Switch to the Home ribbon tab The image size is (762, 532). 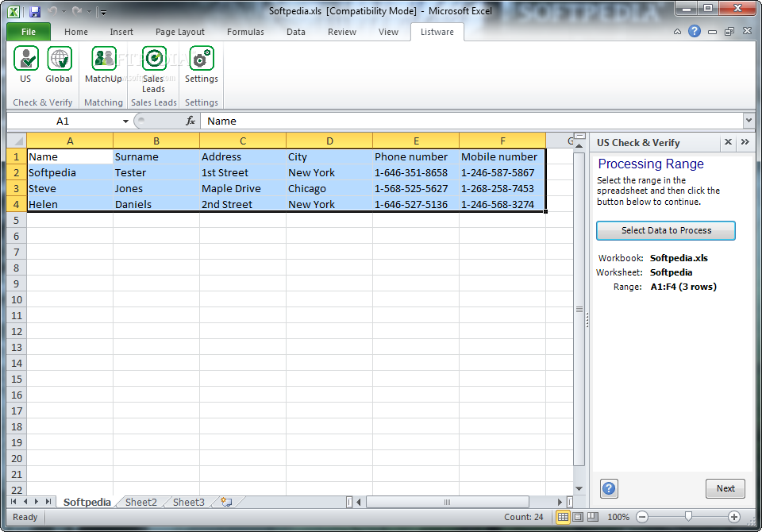point(76,32)
